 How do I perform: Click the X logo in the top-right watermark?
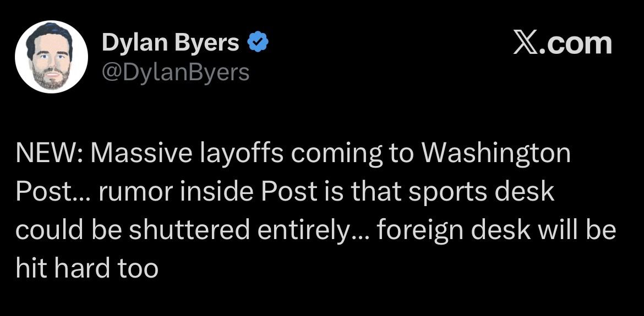pyautogui.click(x=527, y=43)
